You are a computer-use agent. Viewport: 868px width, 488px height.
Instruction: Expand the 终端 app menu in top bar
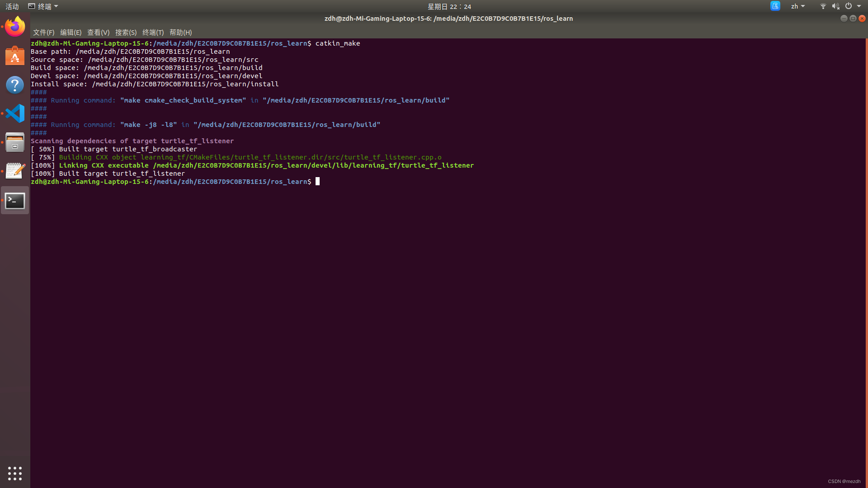(x=43, y=6)
